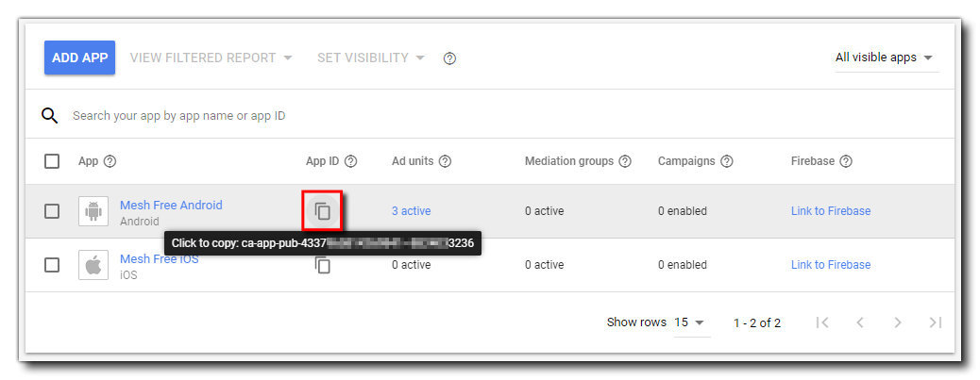Select Mesh Free Android row checkbox
The height and width of the screenshot is (380, 980).
point(53,211)
